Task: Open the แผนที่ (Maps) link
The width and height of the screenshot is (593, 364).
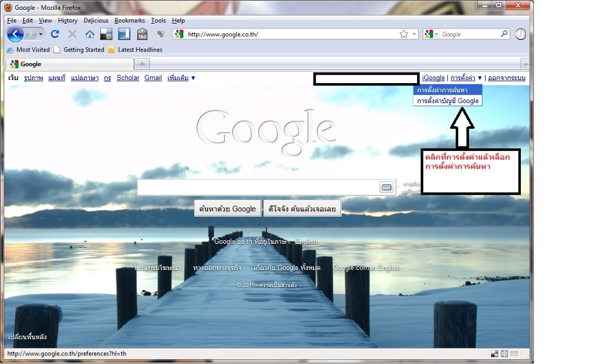Action: coord(56,78)
